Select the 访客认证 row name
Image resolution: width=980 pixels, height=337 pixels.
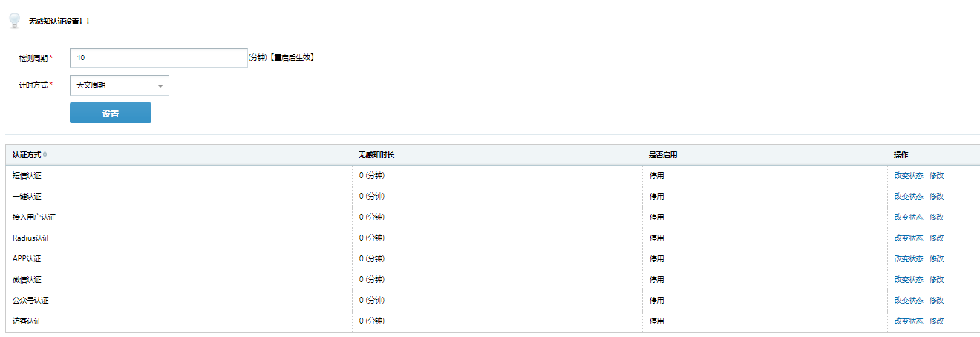click(27, 321)
